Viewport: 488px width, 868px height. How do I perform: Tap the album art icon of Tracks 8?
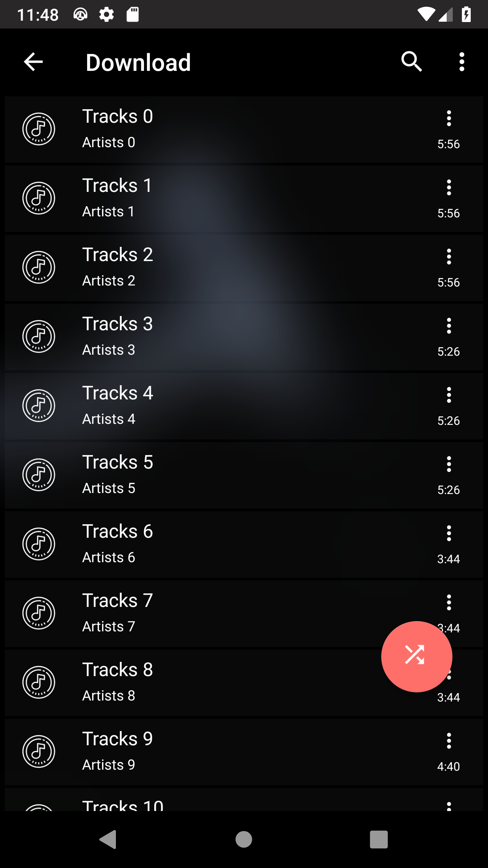(39, 683)
